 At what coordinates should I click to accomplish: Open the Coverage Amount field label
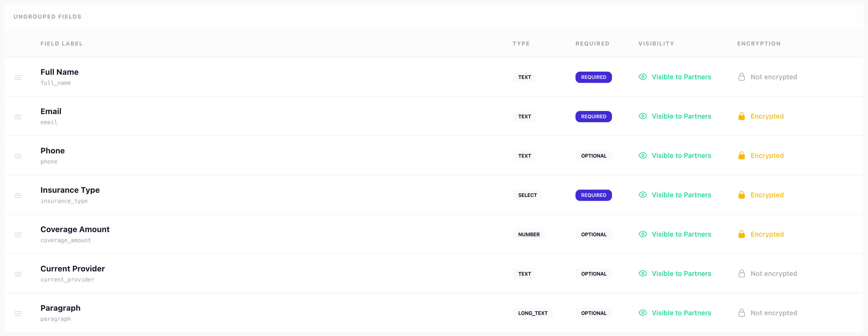point(75,230)
